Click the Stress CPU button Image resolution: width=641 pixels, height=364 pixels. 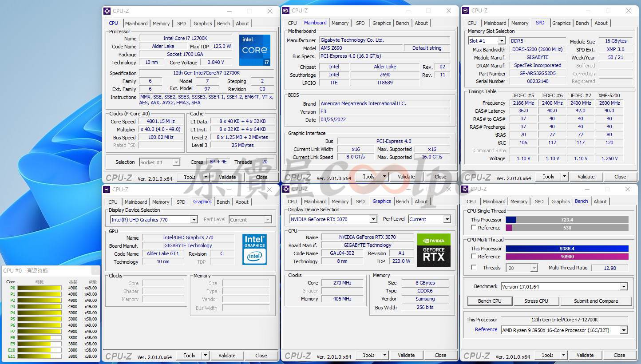[536, 301]
